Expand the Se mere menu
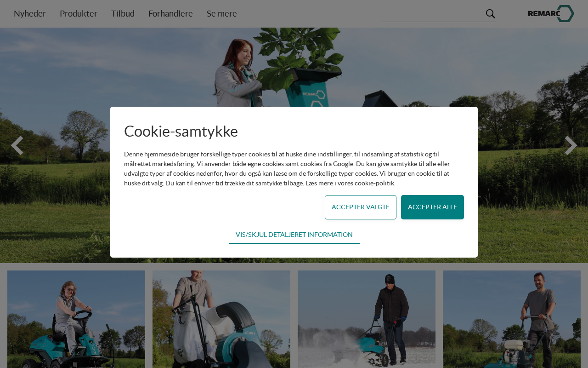Screen dimensions: 588x368 pos(222,13)
